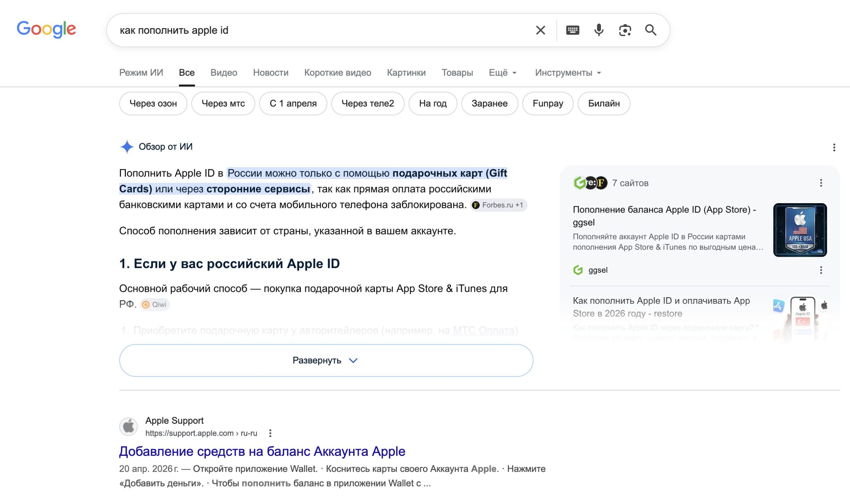
Task: Click the Apple Support site name
Action: [175, 421]
